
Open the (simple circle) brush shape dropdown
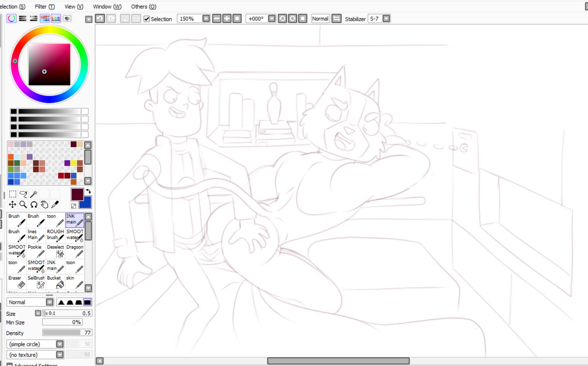(59, 344)
